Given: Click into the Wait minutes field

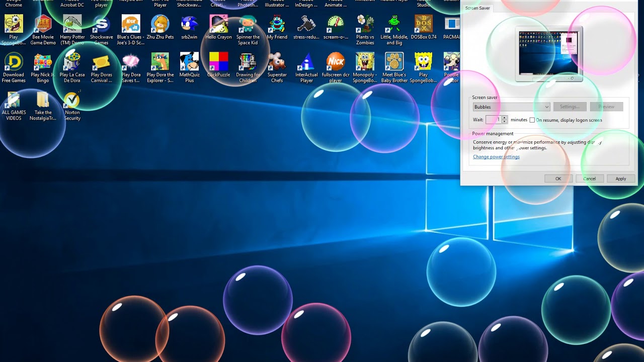Looking at the screenshot, I should pyautogui.click(x=493, y=120).
